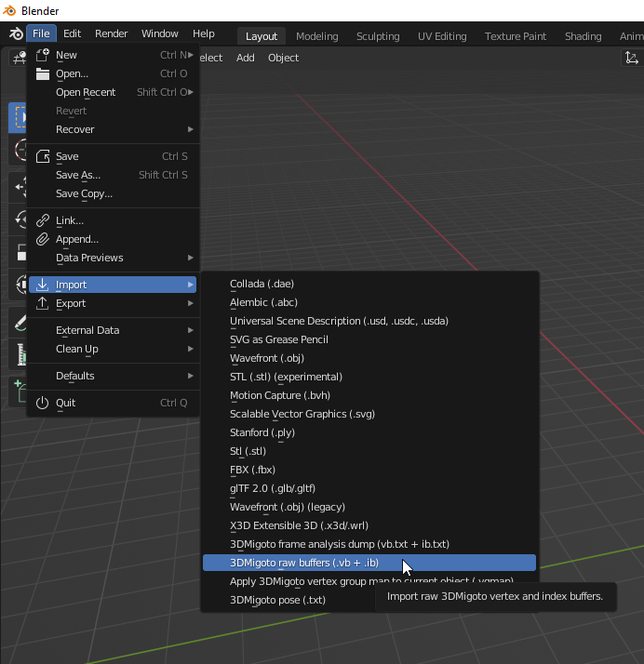The height and width of the screenshot is (664, 644).
Task: Import Motion Capture (.bvh)
Action: click(x=369, y=395)
